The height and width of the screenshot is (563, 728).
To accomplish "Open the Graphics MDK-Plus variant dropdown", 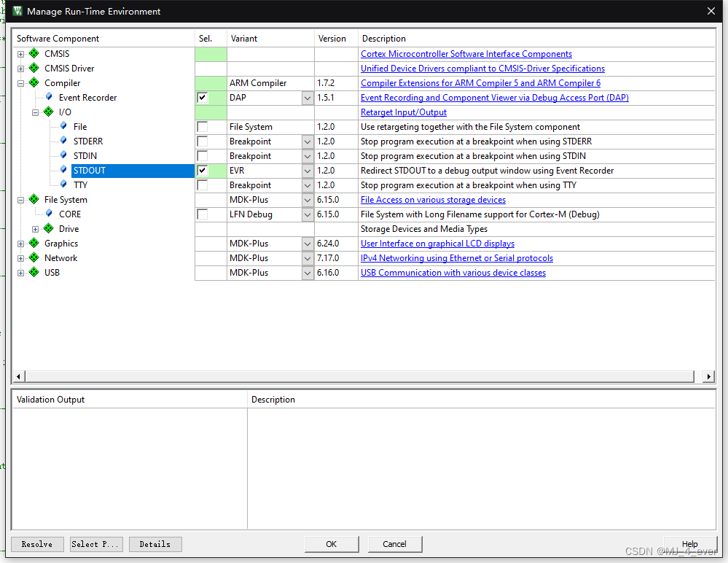I will (308, 244).
